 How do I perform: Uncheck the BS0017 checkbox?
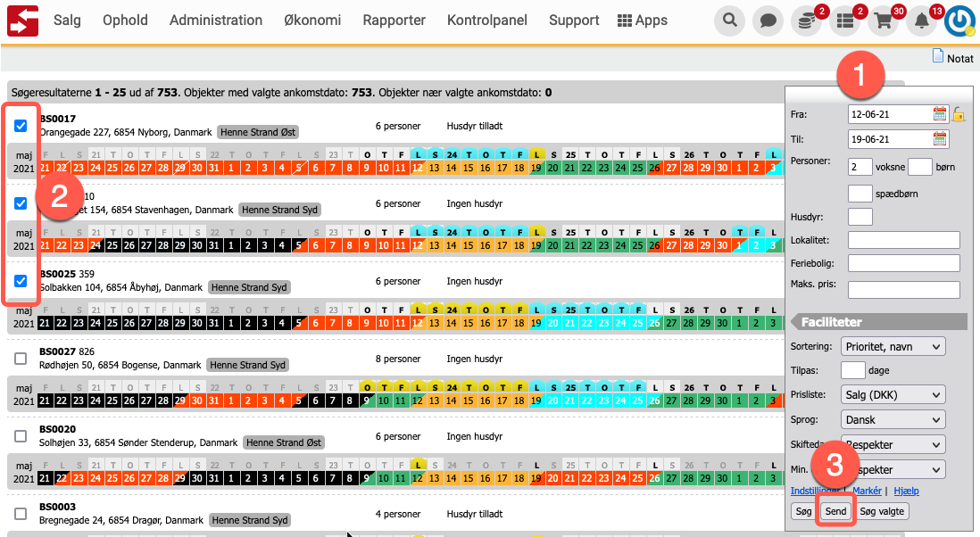click(21, 126)
